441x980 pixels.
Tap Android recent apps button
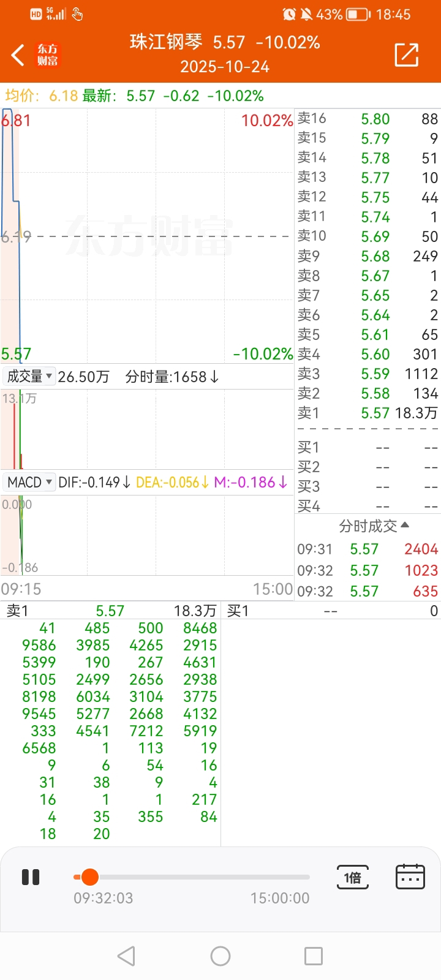[314, 956]
